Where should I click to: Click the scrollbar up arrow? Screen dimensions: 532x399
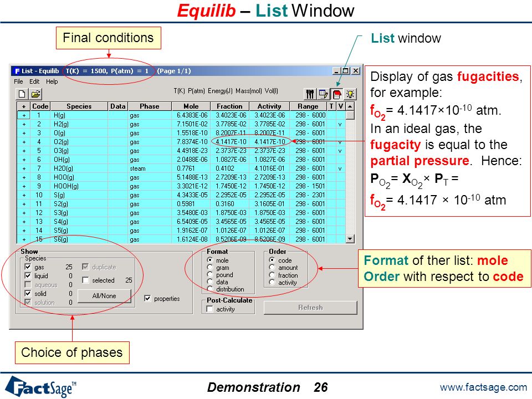(350, 106)
